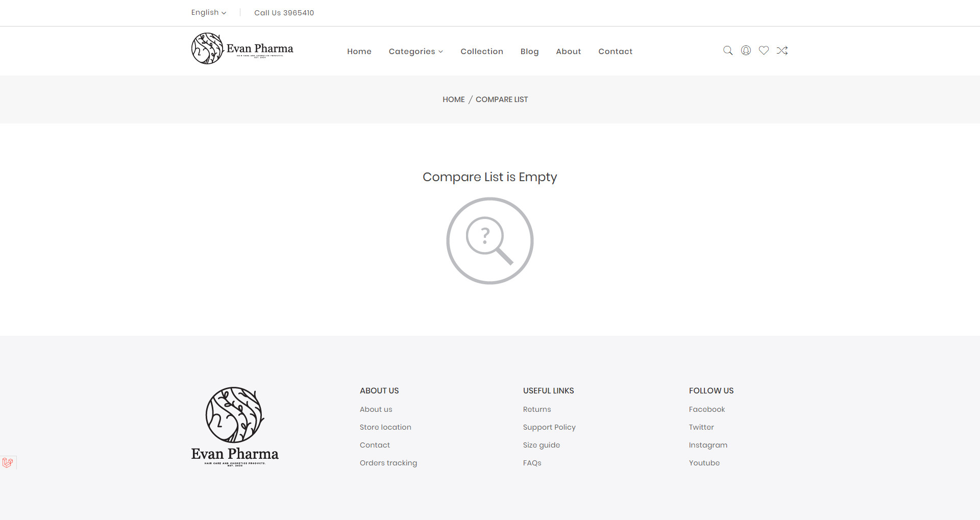Open the Instagram link
This screenshot has width=980, height=520.
click(x=708, y=445)
